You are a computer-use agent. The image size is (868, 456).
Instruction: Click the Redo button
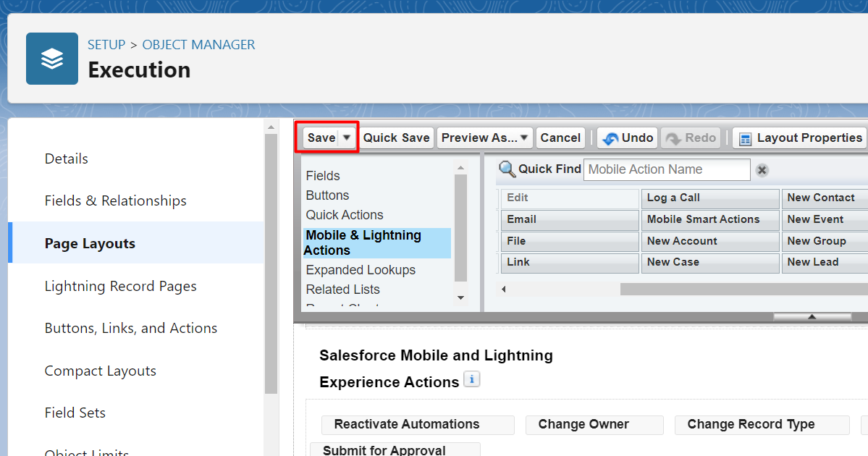click(691, 138)
